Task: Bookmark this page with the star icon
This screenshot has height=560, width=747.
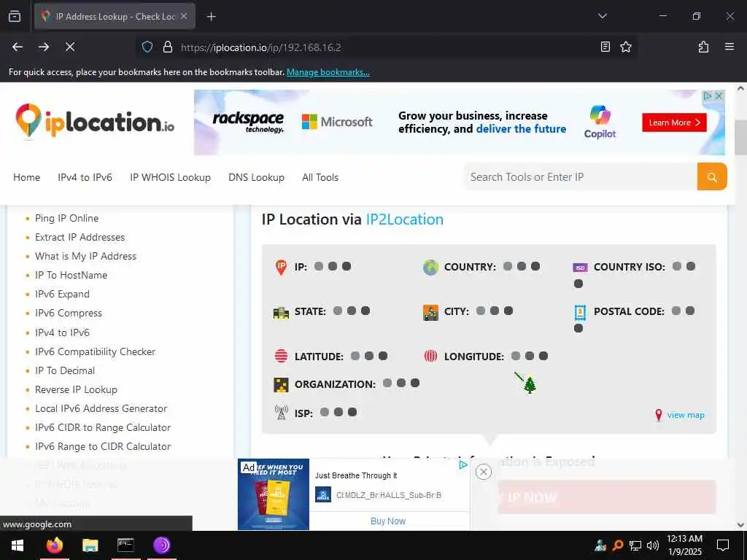Action: coord(625,47)
